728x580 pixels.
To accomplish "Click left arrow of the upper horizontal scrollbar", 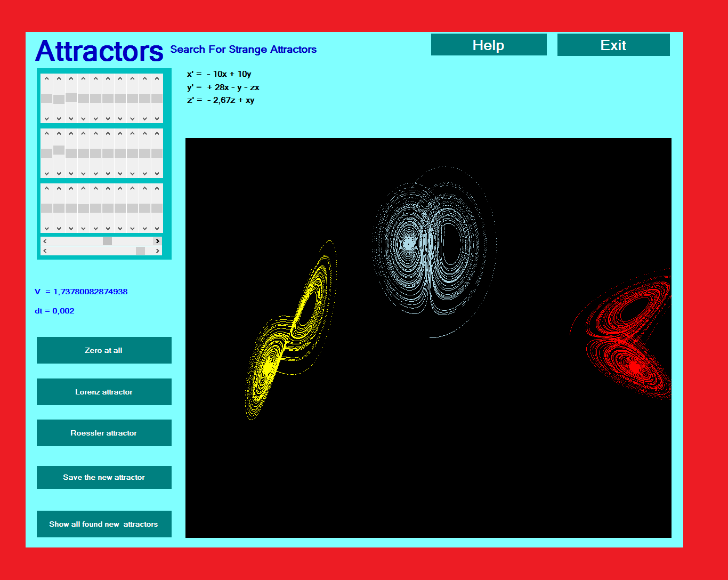I will click(x=45, y=241).
